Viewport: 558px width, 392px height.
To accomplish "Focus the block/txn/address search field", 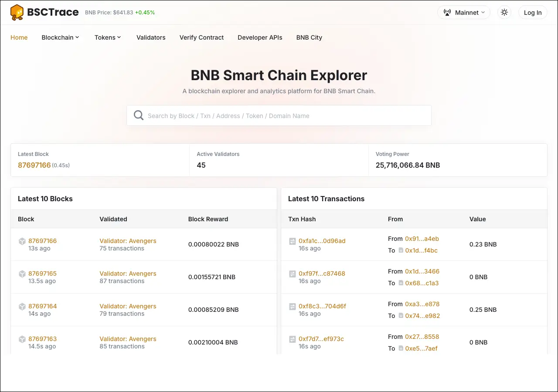I will 283,116.
